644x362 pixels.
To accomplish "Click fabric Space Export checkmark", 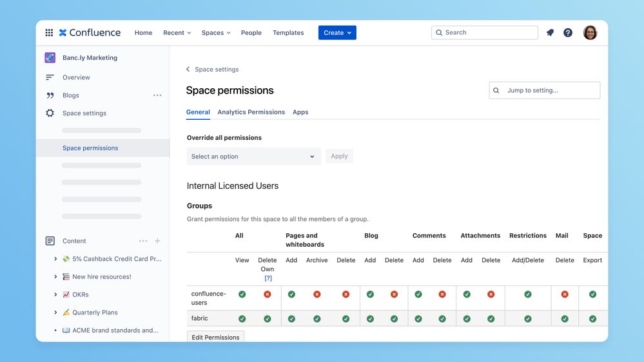I will 592,318.
